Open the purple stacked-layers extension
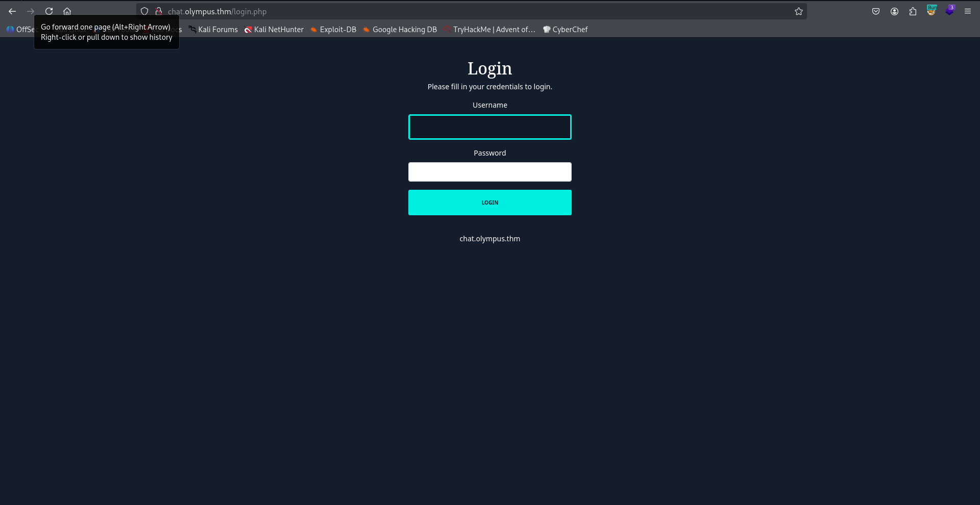The width and height of the screenshot is (980, 505). pos(949,11)
